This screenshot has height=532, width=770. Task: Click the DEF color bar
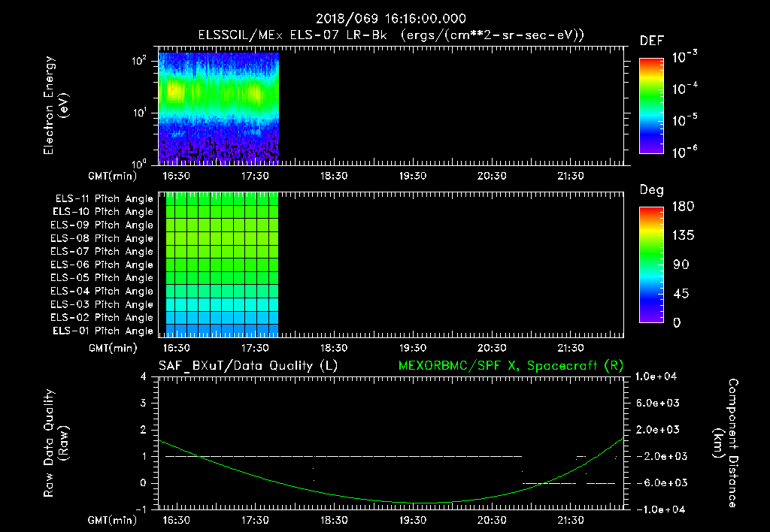pyautogui.click(x=651, y=106)
